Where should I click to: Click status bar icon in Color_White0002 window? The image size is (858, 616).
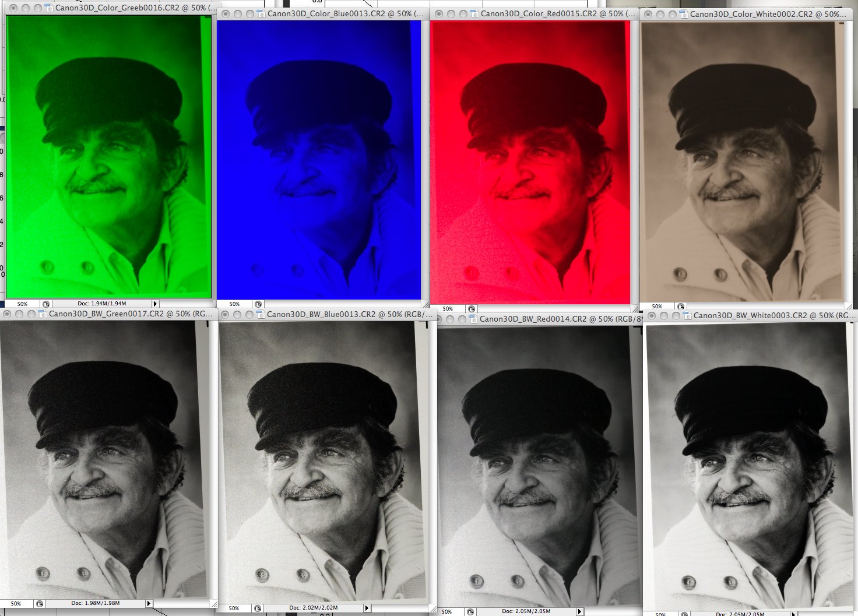[x=681, y=307]
